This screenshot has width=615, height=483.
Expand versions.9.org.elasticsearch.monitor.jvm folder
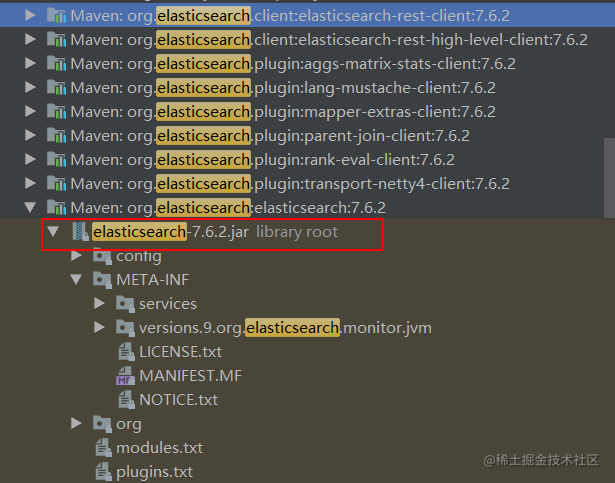point(99,327)
